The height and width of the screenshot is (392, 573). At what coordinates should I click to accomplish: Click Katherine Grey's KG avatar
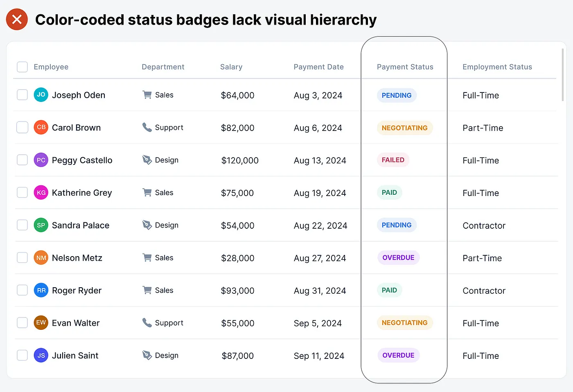pos(41,192)
